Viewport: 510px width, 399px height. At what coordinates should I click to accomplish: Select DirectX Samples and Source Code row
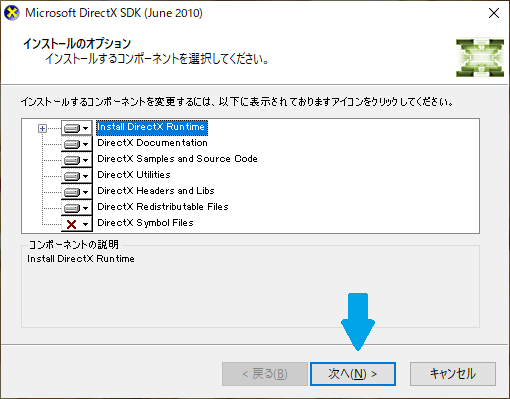(177, 159)
